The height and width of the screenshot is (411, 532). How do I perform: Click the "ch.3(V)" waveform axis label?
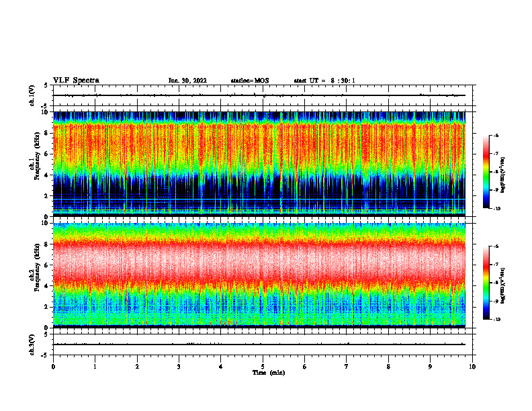(x=32, y=345)
